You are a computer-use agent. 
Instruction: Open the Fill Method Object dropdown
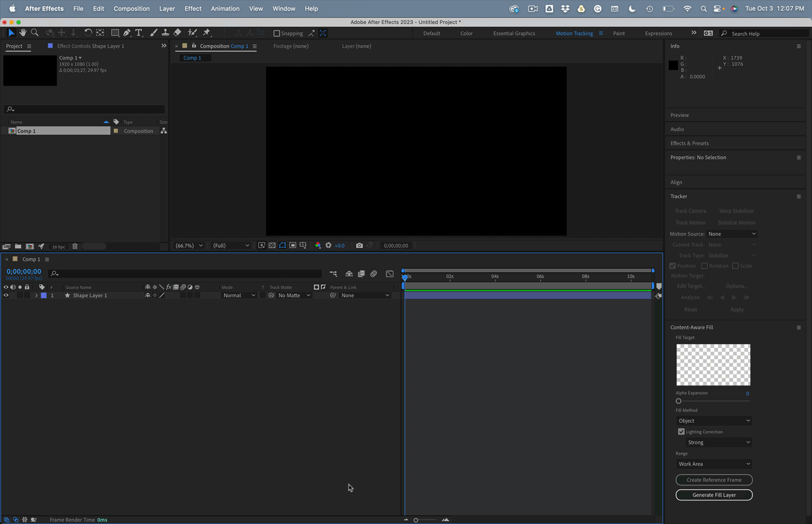pyautogui.click(x=714, y=420)
